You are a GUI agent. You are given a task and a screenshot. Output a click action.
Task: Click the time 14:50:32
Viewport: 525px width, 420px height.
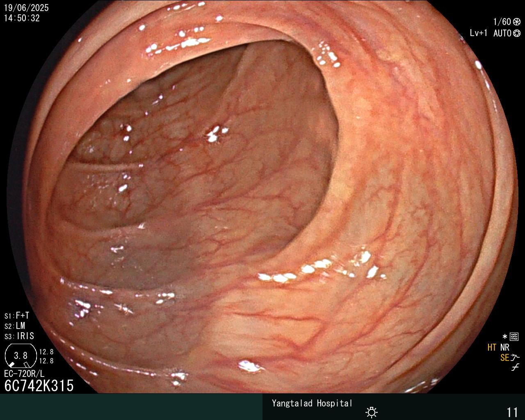(x=22, y=18)
